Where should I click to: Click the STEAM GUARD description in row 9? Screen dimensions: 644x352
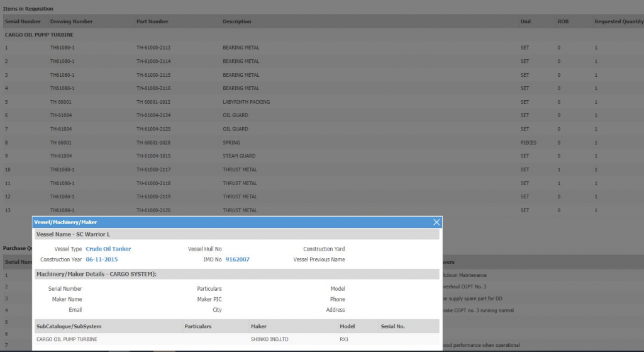coord(239,156)
